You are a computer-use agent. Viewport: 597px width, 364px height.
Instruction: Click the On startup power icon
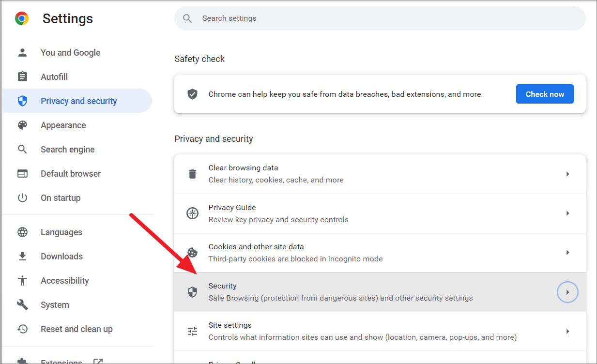[x=22, y=197]
